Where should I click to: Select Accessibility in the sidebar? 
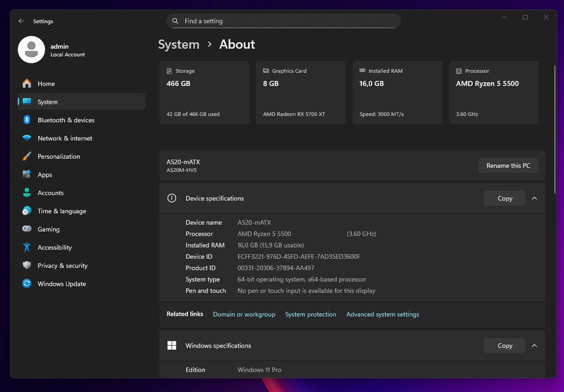[x=55, y=248]
